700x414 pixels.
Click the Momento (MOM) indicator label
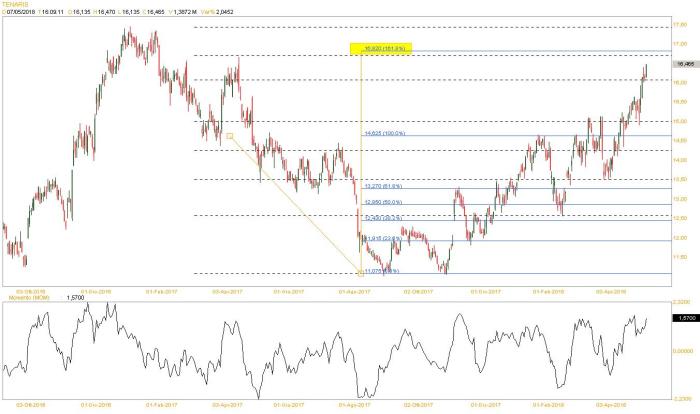(x=29, y=297)
